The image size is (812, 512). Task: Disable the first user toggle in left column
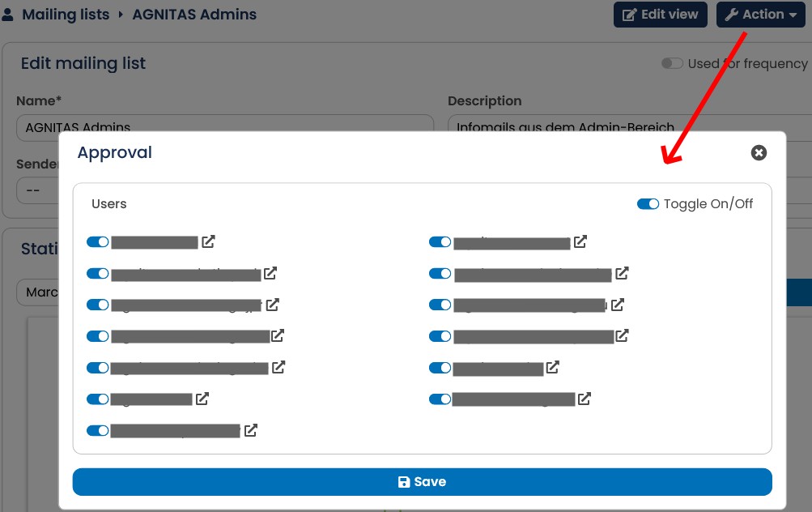point(97,242)
